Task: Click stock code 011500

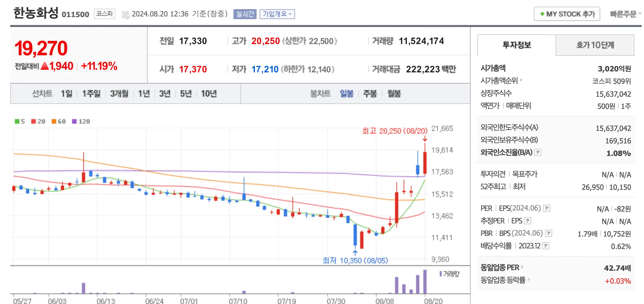Action: 75,14
